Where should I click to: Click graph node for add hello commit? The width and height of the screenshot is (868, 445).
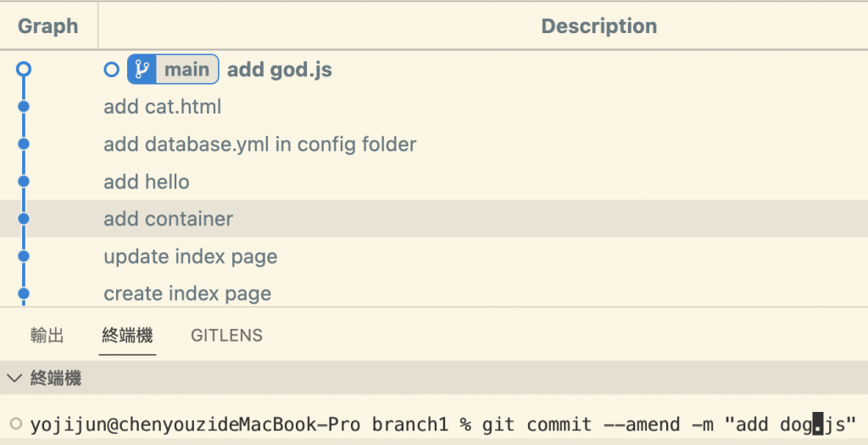coord(24,181)
